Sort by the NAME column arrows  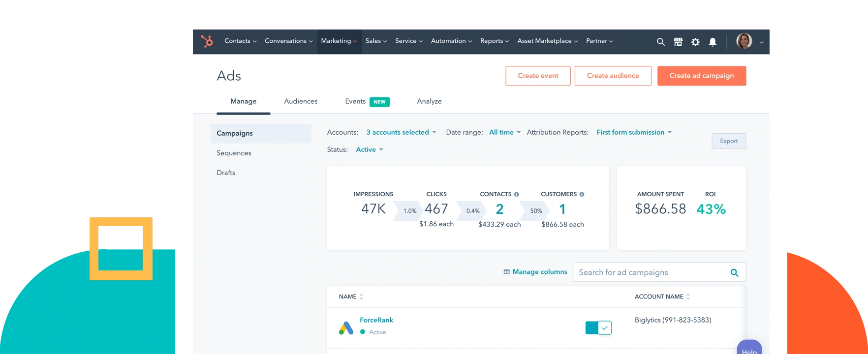pyautogui.click(x=361, y=296)
